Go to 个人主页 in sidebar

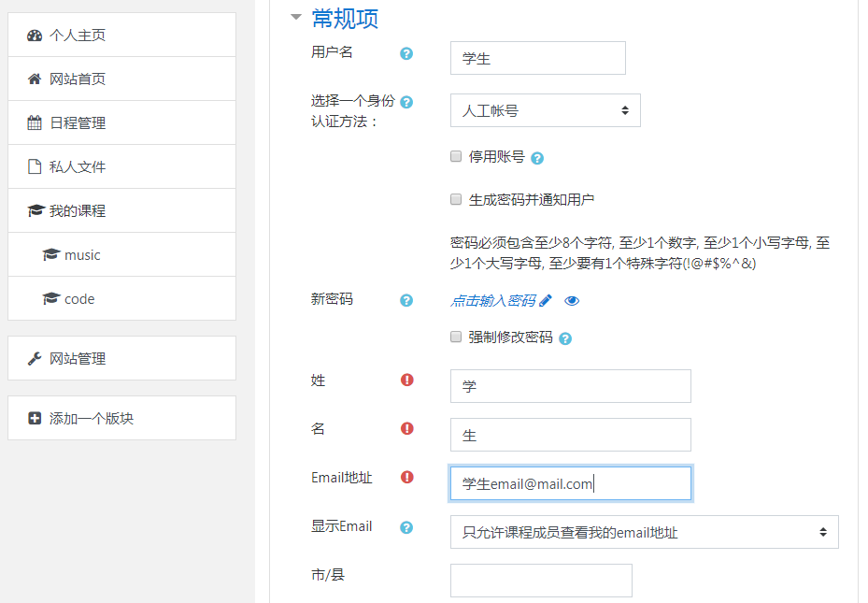pos(78,36)
